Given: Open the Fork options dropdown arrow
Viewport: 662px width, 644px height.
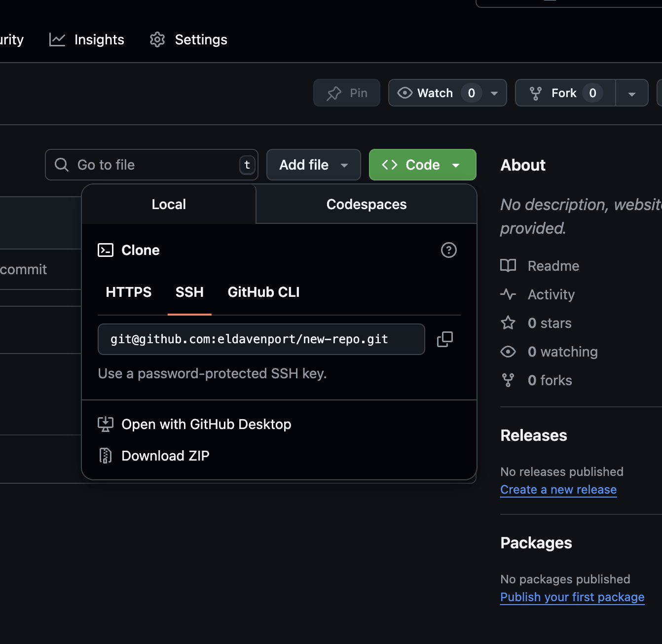Looking at the screenshot, I should (631, 93).
